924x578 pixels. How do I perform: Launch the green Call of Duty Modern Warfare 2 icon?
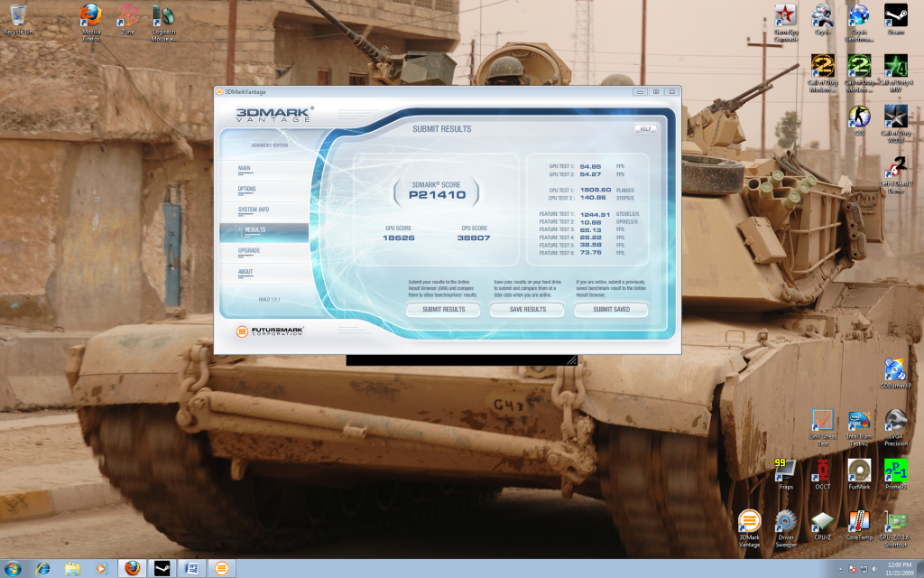(x=859, y=73)
